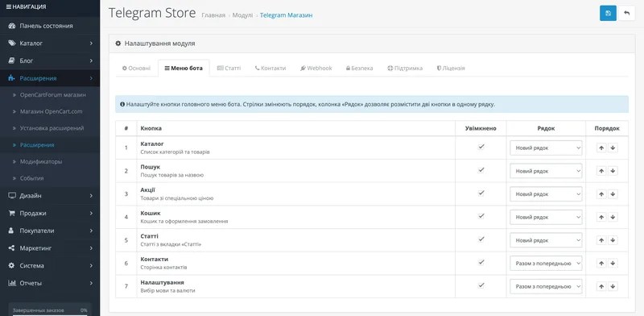The image size is (644, 316).
Task: Move Контакти row down
Action: point(613,263)
